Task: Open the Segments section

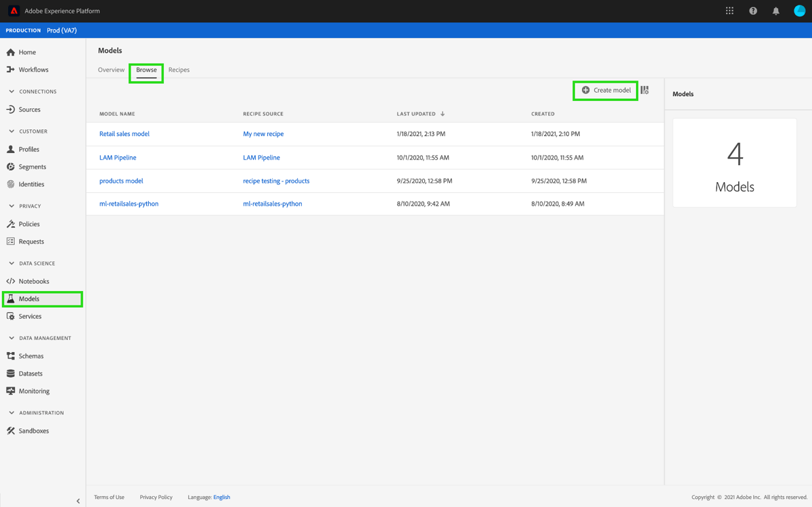Action: [x=31, y=167]
